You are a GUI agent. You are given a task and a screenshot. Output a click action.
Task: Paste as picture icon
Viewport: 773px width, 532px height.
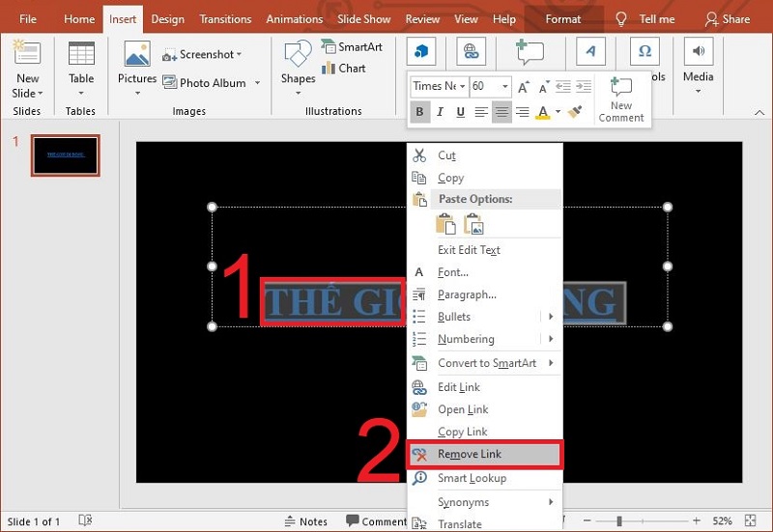point(473,224)
